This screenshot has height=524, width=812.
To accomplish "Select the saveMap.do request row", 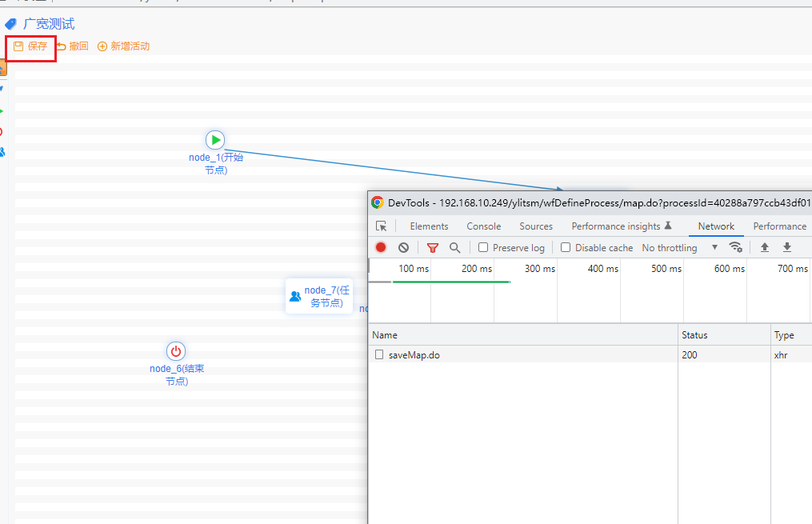I will [590, 354].
